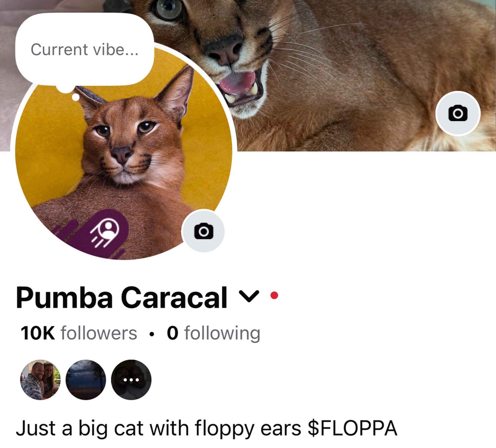The height and width of the screenshot is (448, 496).
Task: View the couple's follower avatar
Action: pos(40,380)
